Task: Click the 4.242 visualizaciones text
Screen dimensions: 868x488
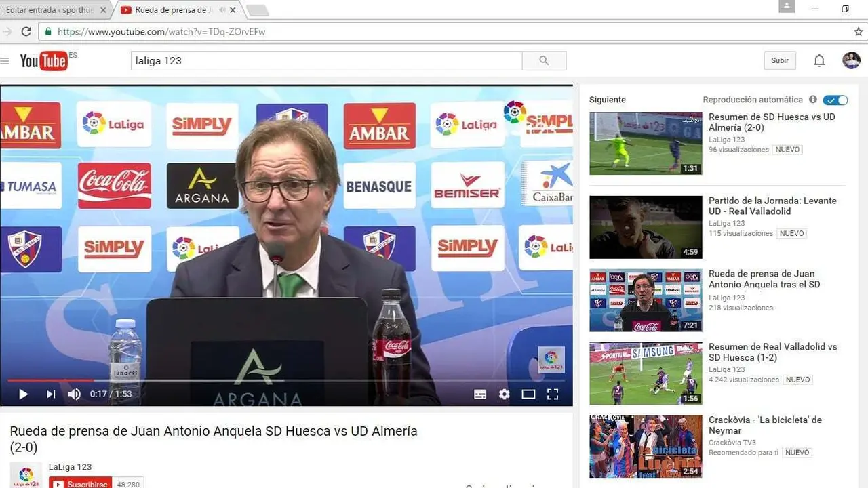Action: (x=744, y=380)
